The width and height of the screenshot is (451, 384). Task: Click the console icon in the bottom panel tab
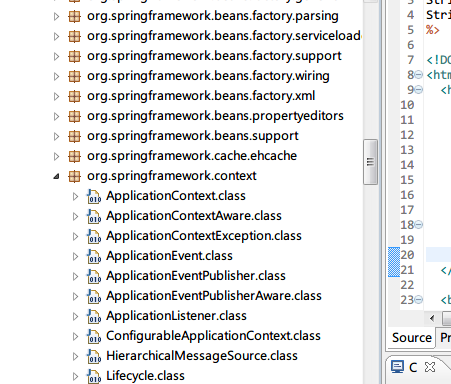[397, 367]
